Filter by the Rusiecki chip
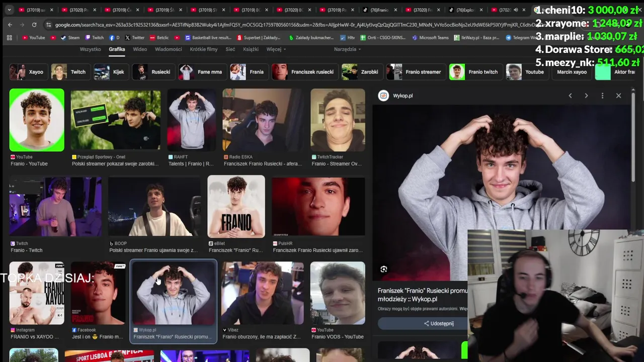 (153, 72)
